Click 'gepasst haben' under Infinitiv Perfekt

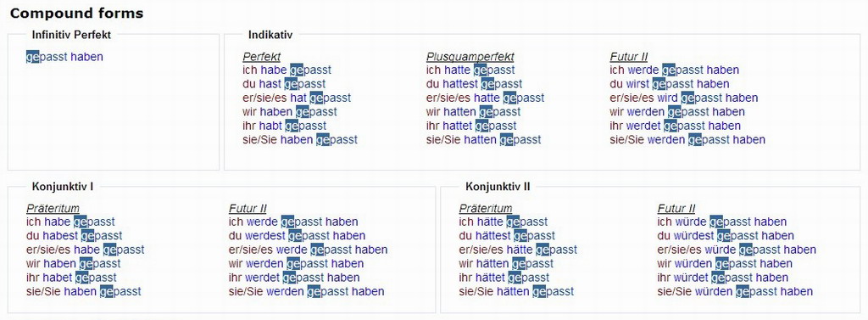64,57
